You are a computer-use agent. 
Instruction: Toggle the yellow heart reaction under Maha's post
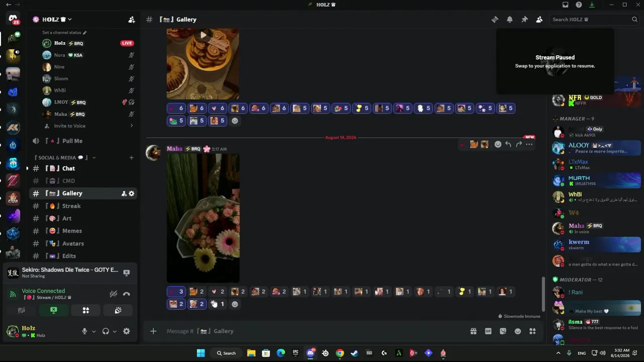464,292
